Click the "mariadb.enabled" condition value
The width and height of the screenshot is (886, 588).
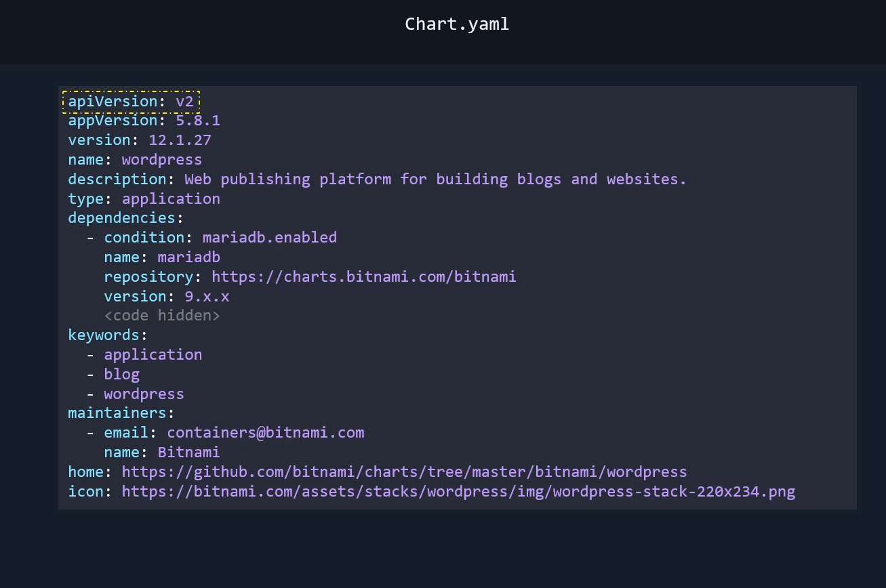pyautogui.click(x=270, y=238)
